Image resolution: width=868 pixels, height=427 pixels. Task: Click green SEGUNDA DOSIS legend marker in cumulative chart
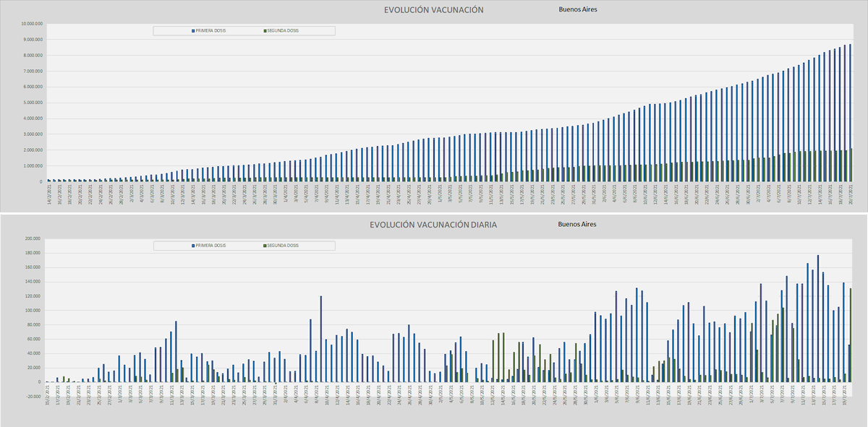coord(264,31)
